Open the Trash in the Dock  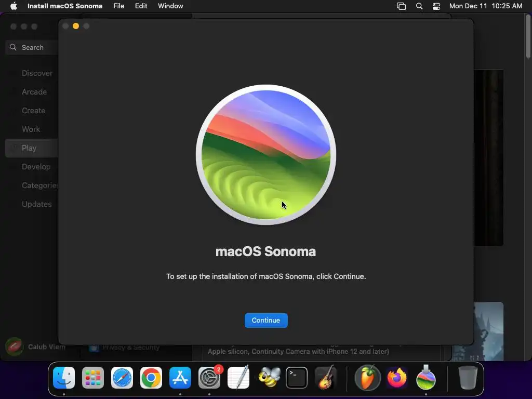[468, 378]
